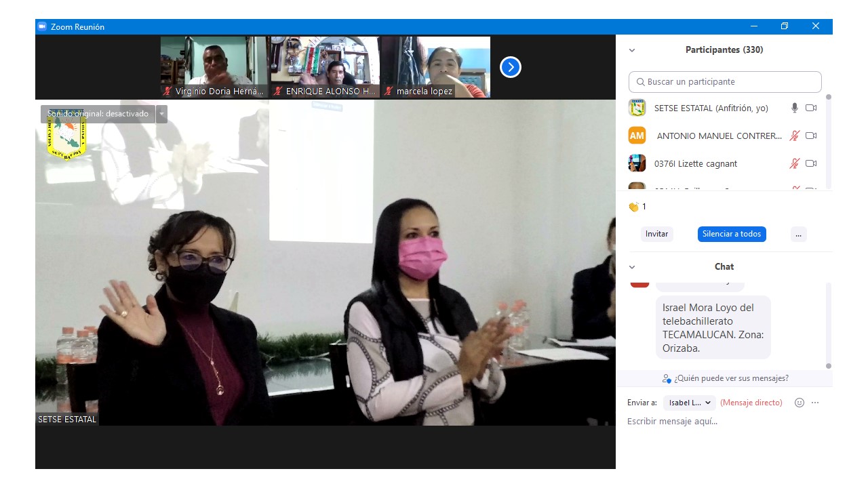
Task: Click the emoji picker in chat
Action: [x=799, y=403]
